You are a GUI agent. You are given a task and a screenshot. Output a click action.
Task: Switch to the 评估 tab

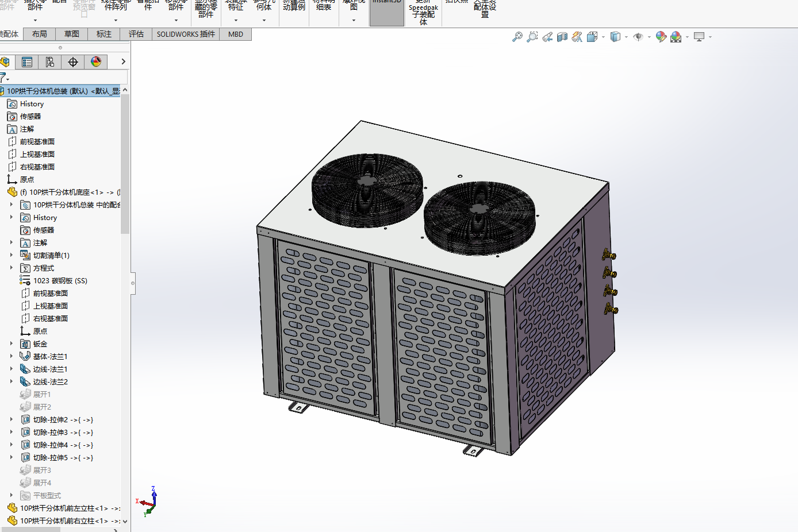[136, 34]
